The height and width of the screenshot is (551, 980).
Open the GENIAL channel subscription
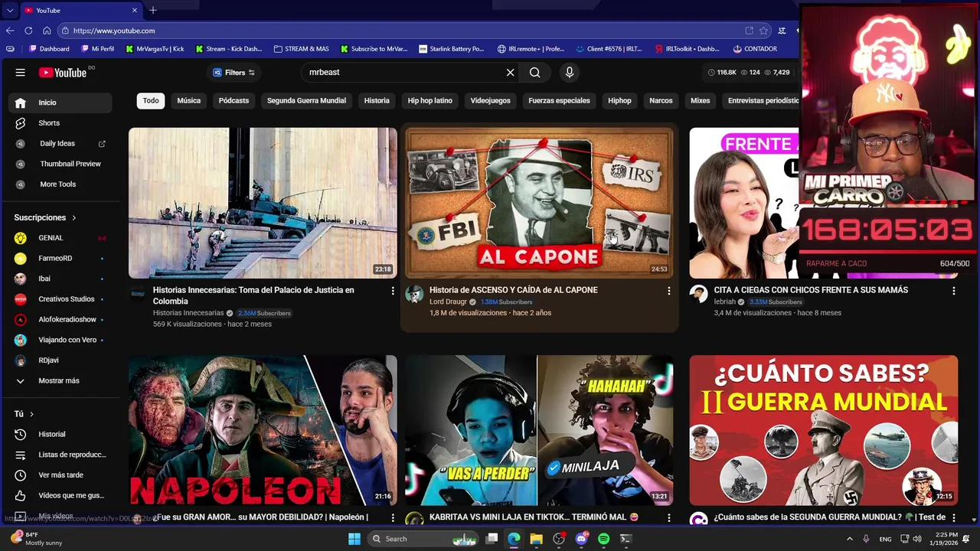tap(60, 238)
